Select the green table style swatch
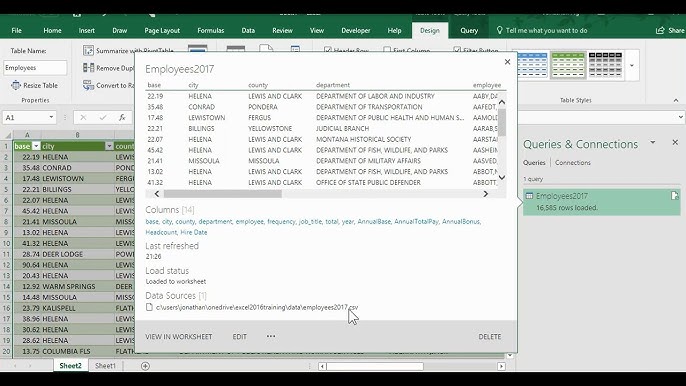Image resolution: width=686 pixels, height=386 pixels. click(x=568, y=65)
